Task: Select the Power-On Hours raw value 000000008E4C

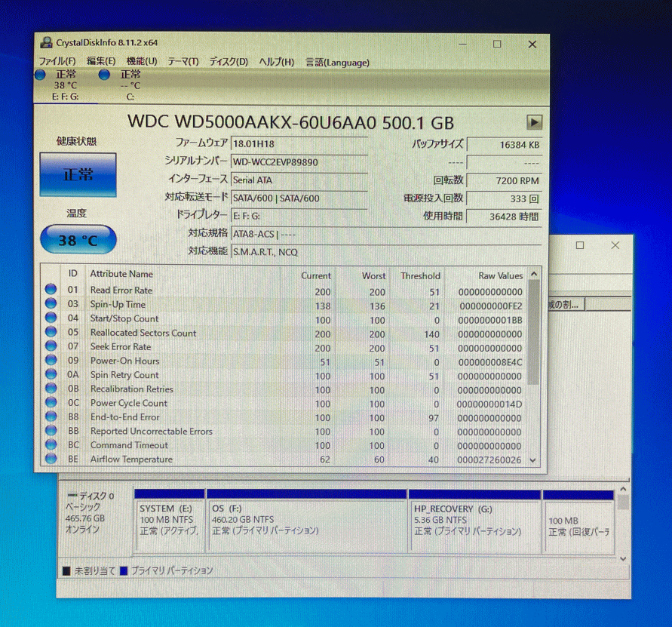Action: [490, 362]
